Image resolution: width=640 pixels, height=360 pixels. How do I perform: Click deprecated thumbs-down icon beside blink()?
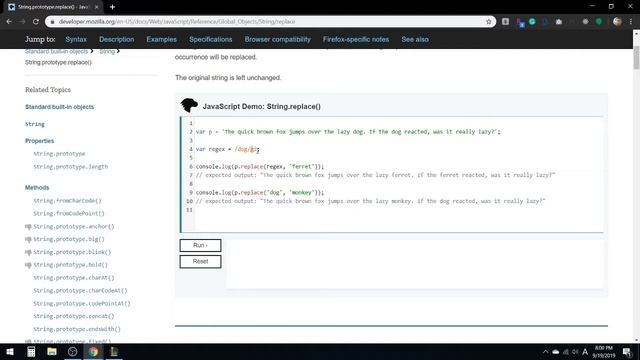click(x=28, y=252)
